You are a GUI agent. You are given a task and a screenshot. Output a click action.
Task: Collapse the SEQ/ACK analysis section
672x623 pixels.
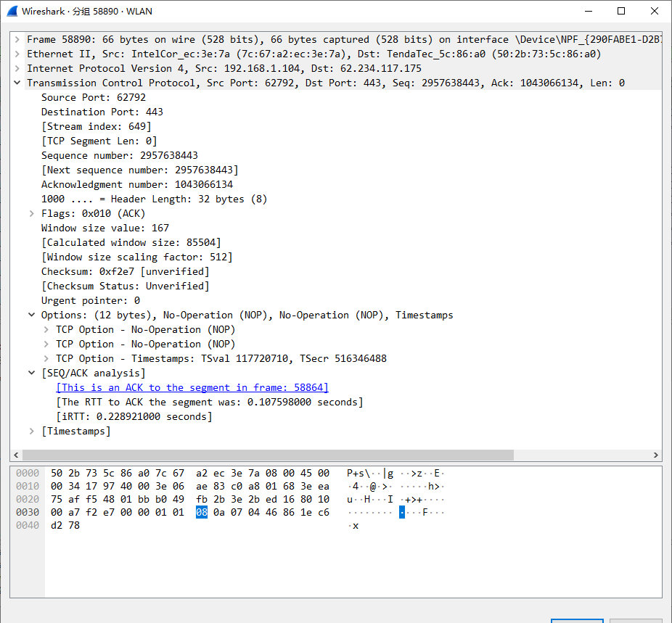31,373
